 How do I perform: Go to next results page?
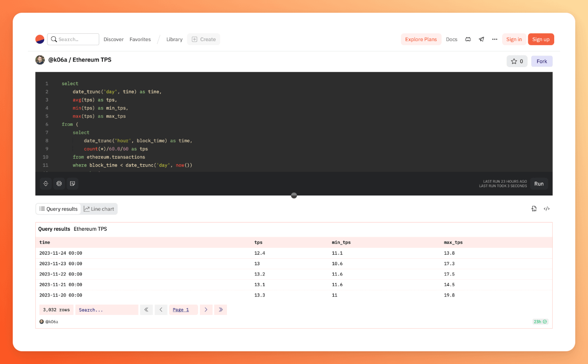[206, 310]
